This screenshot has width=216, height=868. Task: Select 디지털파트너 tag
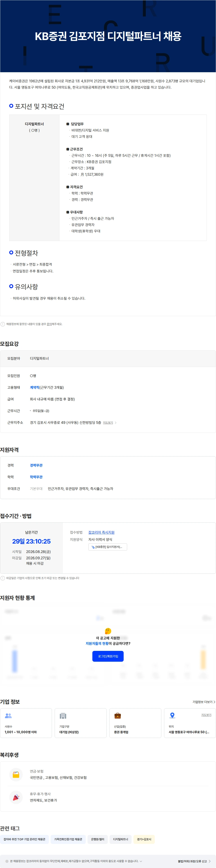point(121,839)
